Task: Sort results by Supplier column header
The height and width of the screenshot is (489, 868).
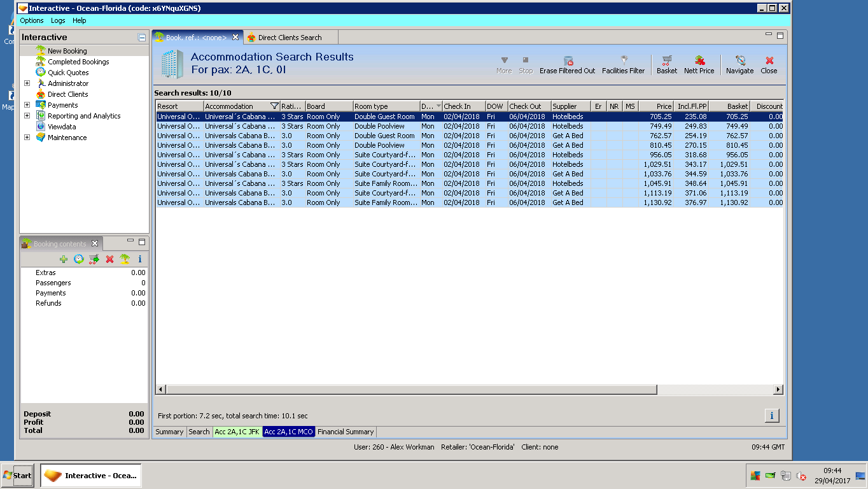Action: 570,106
